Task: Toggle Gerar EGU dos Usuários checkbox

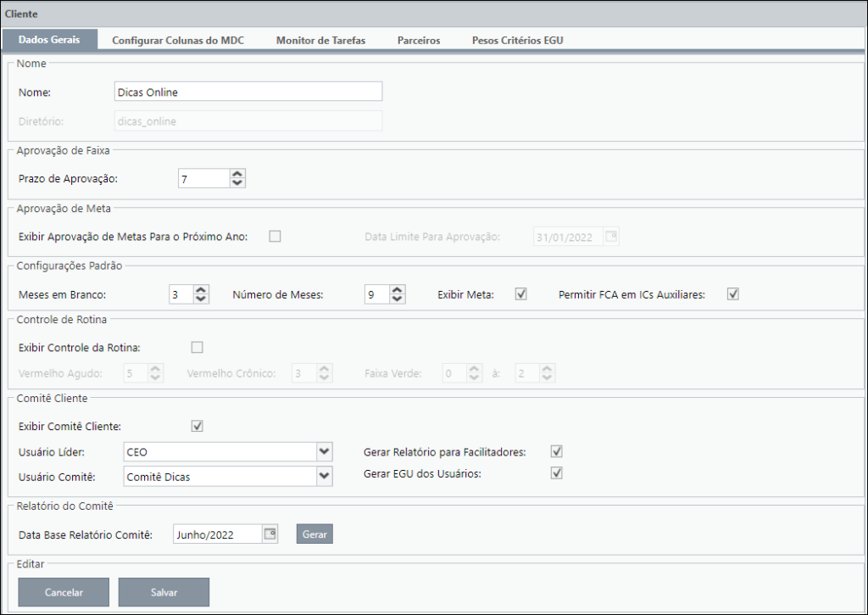Action: point(557,472)
